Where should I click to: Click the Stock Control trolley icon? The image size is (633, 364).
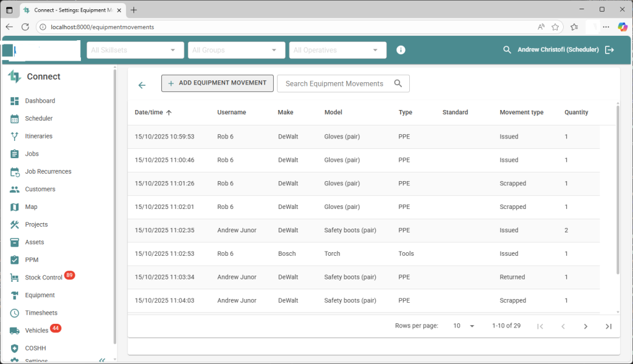coord(15,277)
